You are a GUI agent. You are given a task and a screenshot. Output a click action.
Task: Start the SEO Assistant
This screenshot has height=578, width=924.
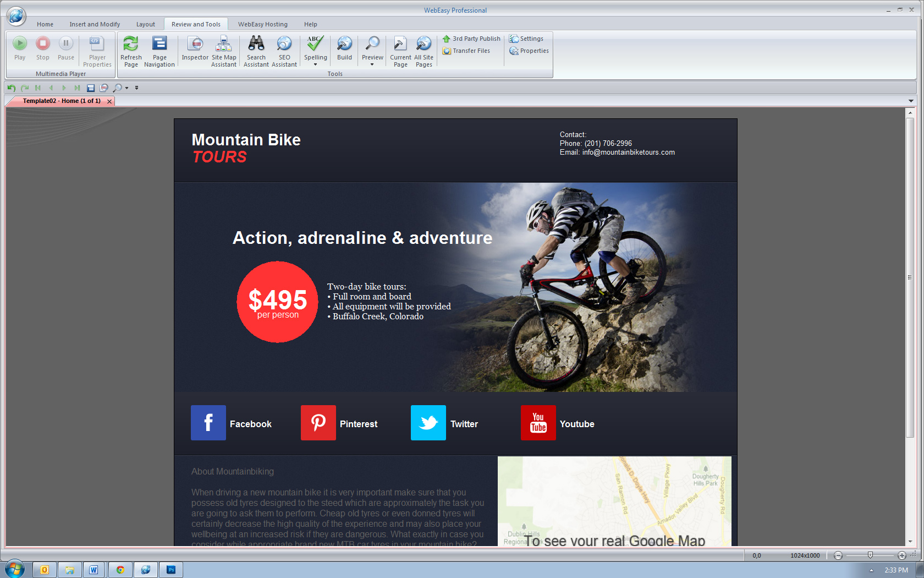click(284, 44)
